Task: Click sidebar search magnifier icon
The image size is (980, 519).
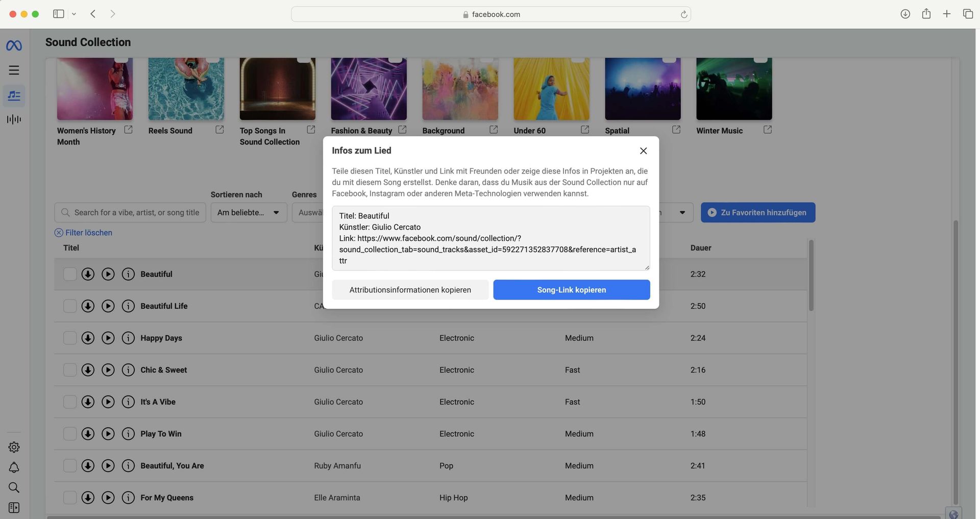Action: (x=14, y=487)
